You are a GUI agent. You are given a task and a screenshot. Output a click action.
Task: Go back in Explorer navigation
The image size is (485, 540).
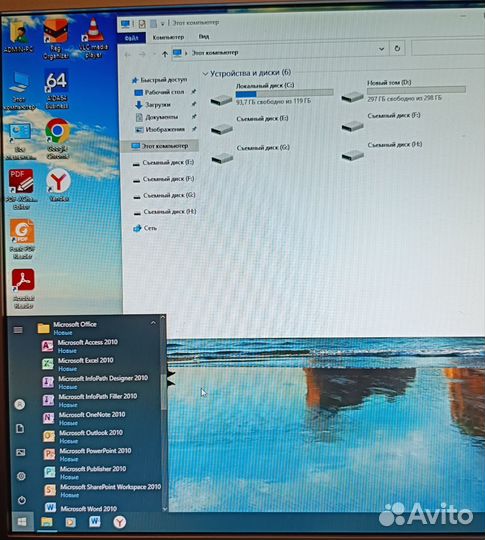coord(128,54)
